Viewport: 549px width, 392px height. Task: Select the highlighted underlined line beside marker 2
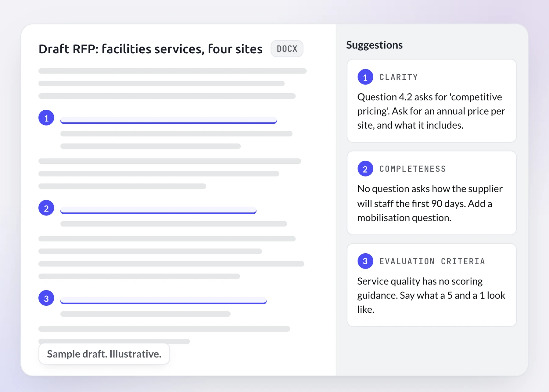click(158, 210)
